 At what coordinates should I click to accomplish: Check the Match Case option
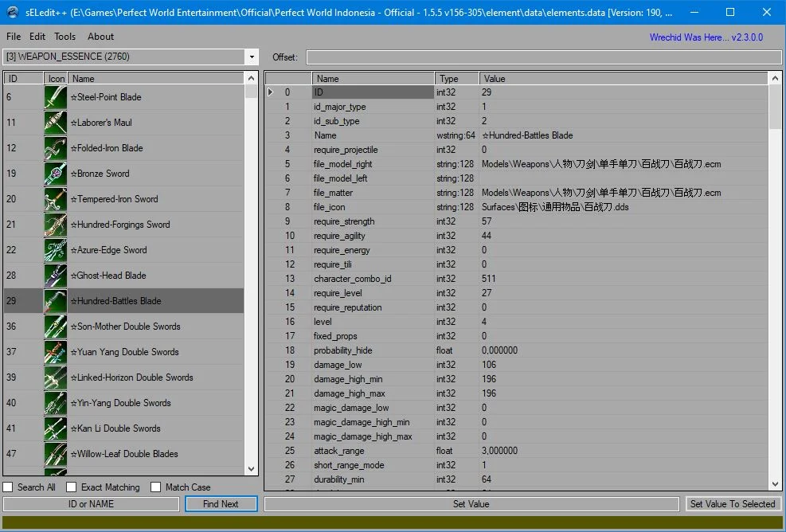[156, 487]
